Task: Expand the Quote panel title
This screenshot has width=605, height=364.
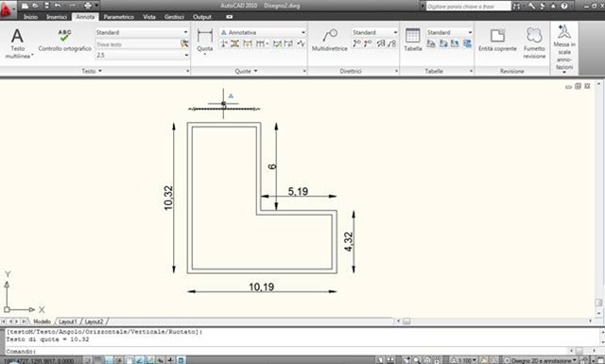Action: pyautogui.click(x=246, y=71)
